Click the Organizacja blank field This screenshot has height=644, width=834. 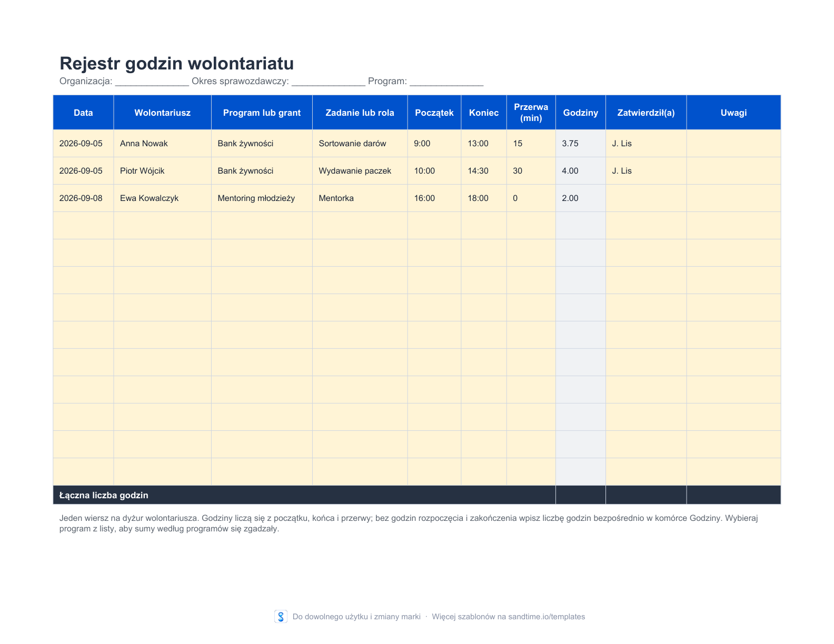click(x=152, y=82)
